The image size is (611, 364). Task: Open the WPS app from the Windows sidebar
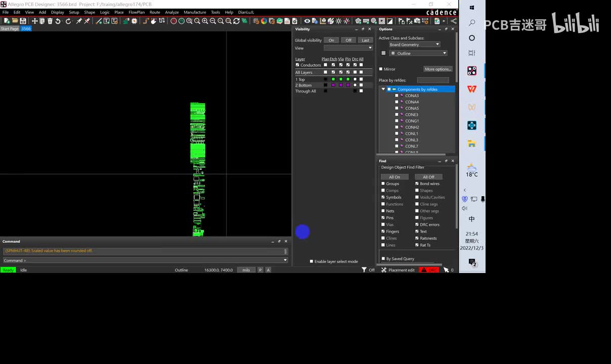pyautogui.click(x=471, y=89)
